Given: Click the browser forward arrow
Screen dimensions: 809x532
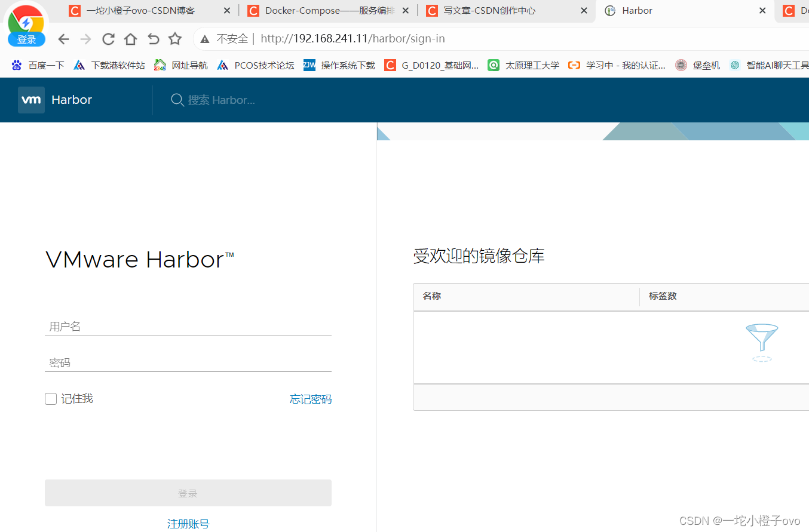Looking at the screenshot, I should [85, 39].
